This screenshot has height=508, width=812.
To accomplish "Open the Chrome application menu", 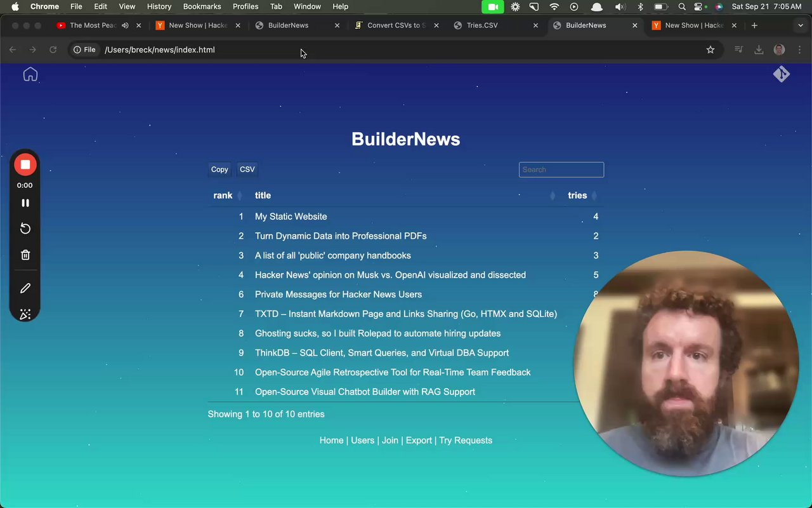I will [44, 6].
